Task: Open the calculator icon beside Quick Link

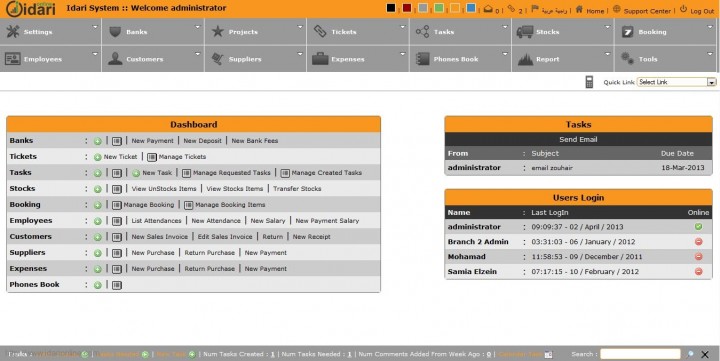Action: point(589,82)
